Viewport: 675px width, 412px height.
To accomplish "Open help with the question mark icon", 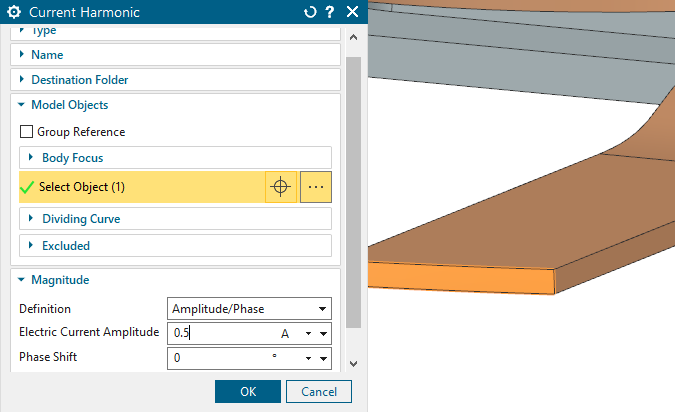I will pyautogui.click(x=329, y=13).
